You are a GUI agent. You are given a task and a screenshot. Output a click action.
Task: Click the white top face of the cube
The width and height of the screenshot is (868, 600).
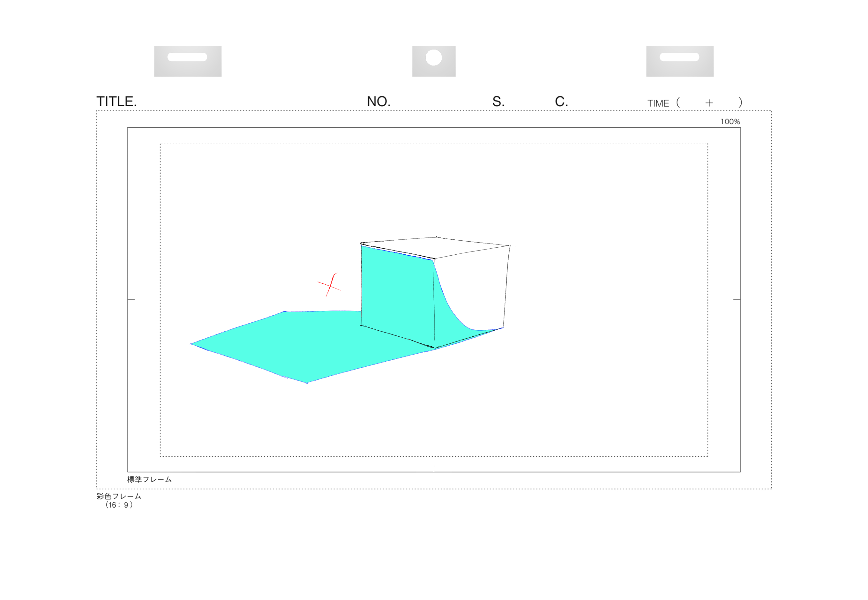(x=436, y=247)
